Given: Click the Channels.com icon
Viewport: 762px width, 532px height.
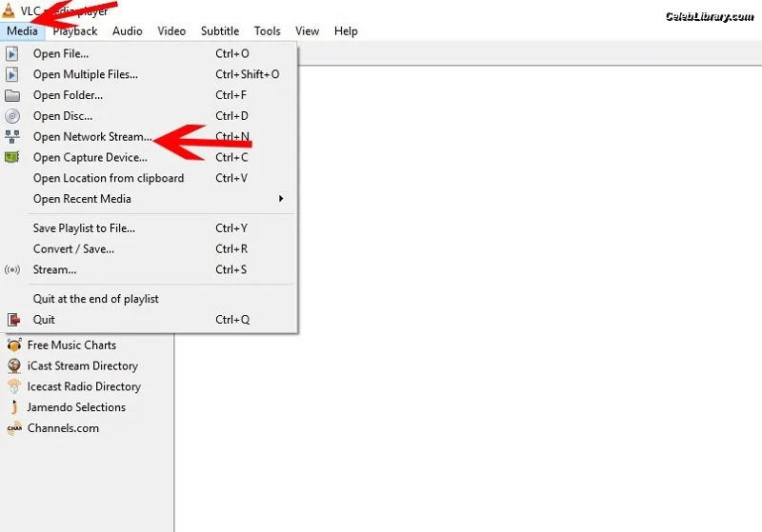Looking at the screenshot, I should (x=14, y=428).
